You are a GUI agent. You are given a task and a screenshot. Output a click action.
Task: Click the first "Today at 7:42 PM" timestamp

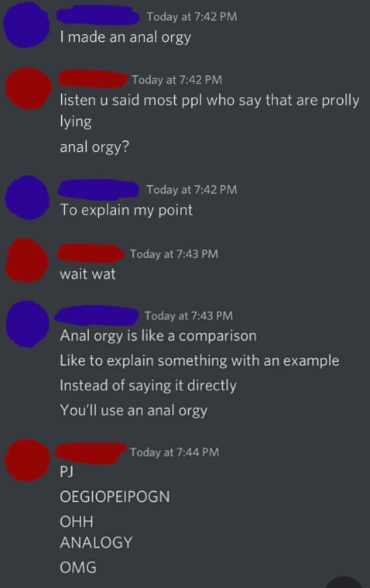click(191, 16)
